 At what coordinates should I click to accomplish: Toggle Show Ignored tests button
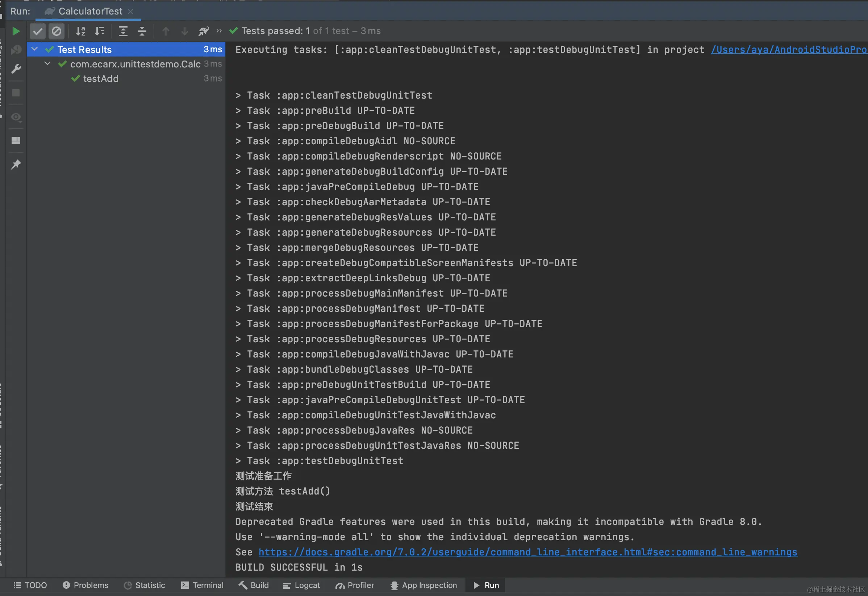57,31
